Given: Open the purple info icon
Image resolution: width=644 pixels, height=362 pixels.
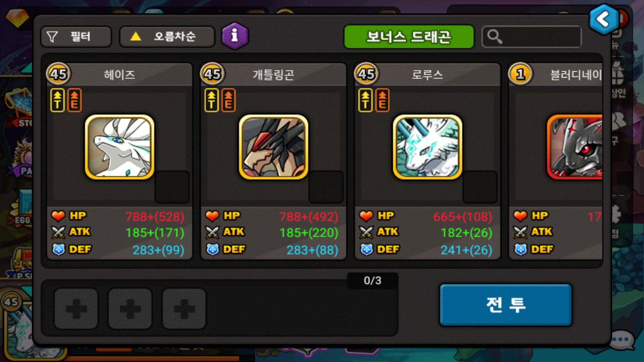Looking at the screenshot, I should pos(235,36).
